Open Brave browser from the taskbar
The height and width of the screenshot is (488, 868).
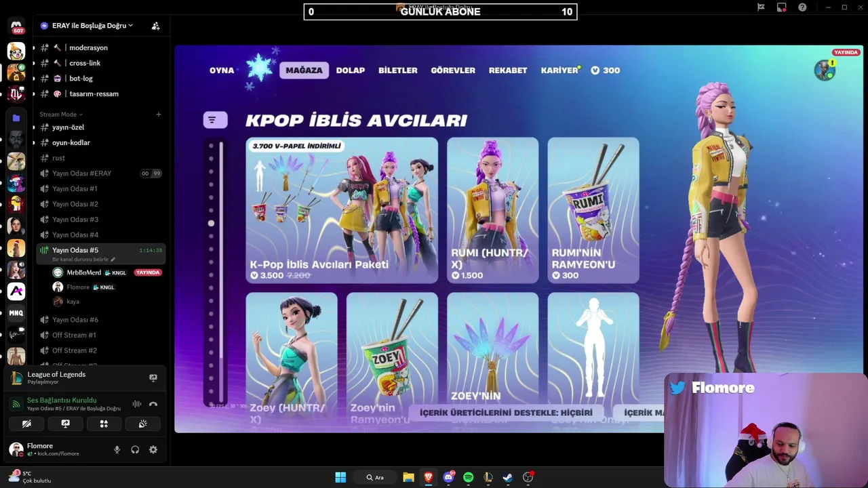point(428,477)
